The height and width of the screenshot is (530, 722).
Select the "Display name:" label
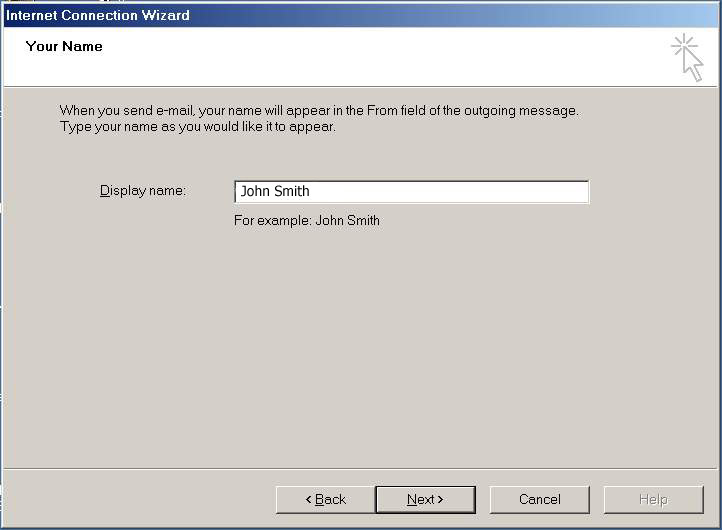143,191
